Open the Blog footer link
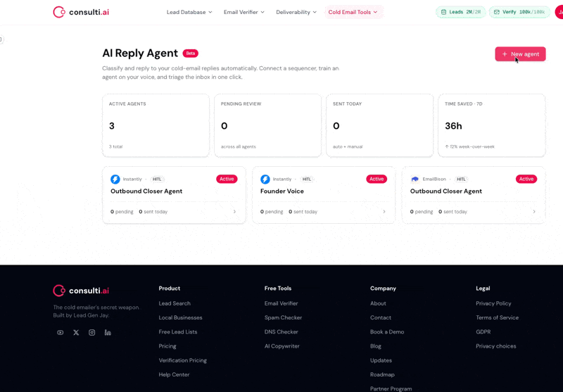The height and width of the screenshot is (392, 563). tap(376, 346)
